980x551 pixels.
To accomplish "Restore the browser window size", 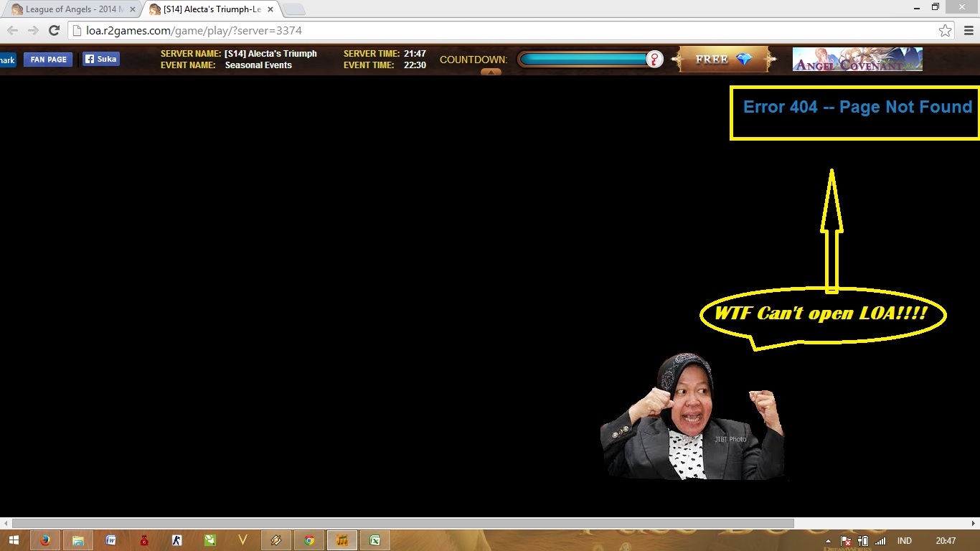I will (936, 6).
